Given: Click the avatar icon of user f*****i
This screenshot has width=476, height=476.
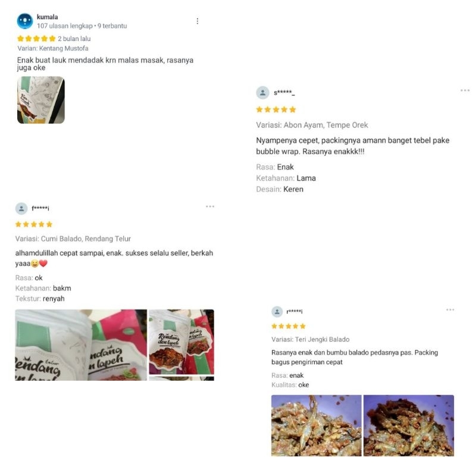Looking at the screenshot, I should point(21,209).
